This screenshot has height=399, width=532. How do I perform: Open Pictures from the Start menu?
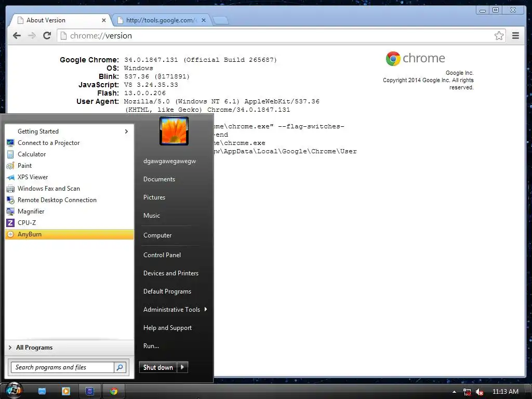pos(154,197)
